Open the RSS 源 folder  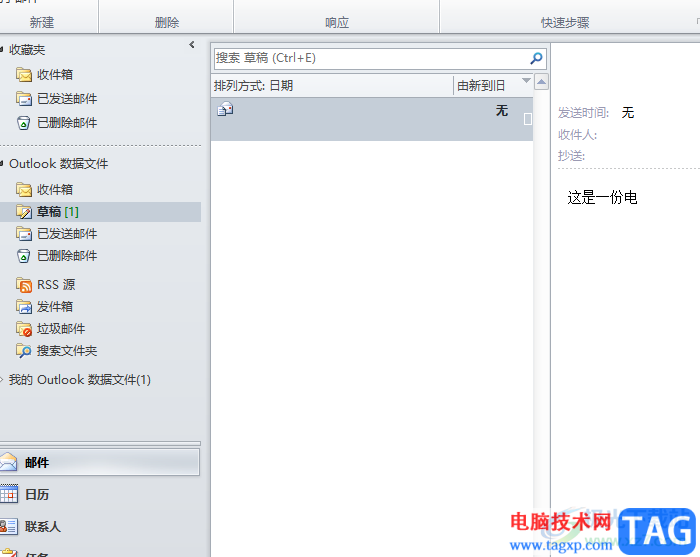click(56, 284)
